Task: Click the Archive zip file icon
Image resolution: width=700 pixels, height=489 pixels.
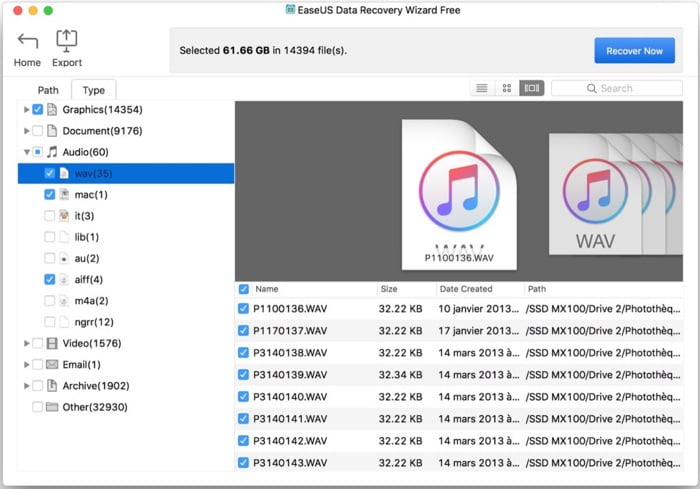Action: click(x=52, y=386)
